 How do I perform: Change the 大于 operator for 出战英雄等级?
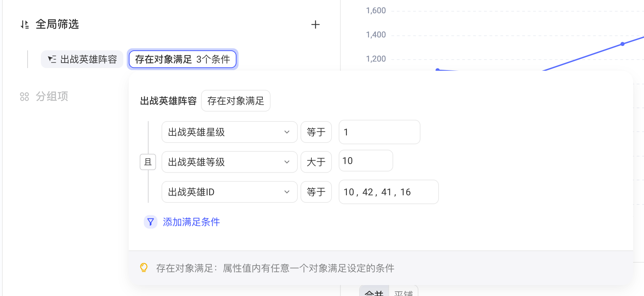pos(316,162)
